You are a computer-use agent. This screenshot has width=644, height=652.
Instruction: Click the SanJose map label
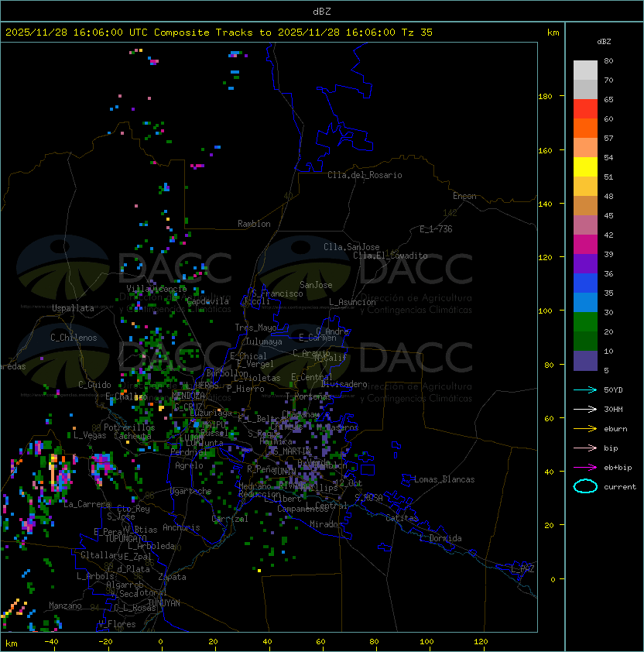[316, 285]
